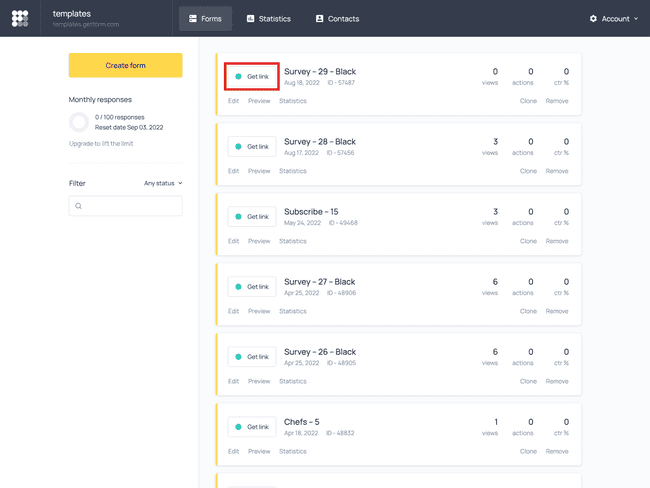Viewport: 650px width, 488px height.
Task: Click views count 1 for Chefs - 5
Action: point(496,422)
